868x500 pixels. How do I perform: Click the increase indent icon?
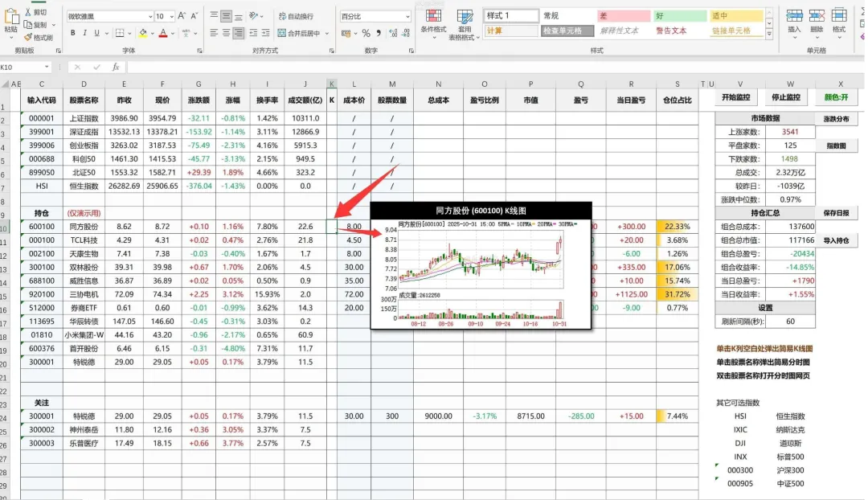tap(266, 33)
